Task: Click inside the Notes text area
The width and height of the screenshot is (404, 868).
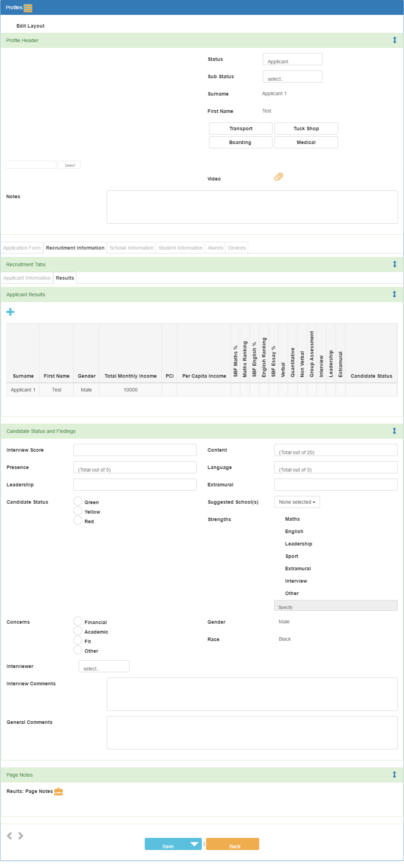Action: pos(252,207)
